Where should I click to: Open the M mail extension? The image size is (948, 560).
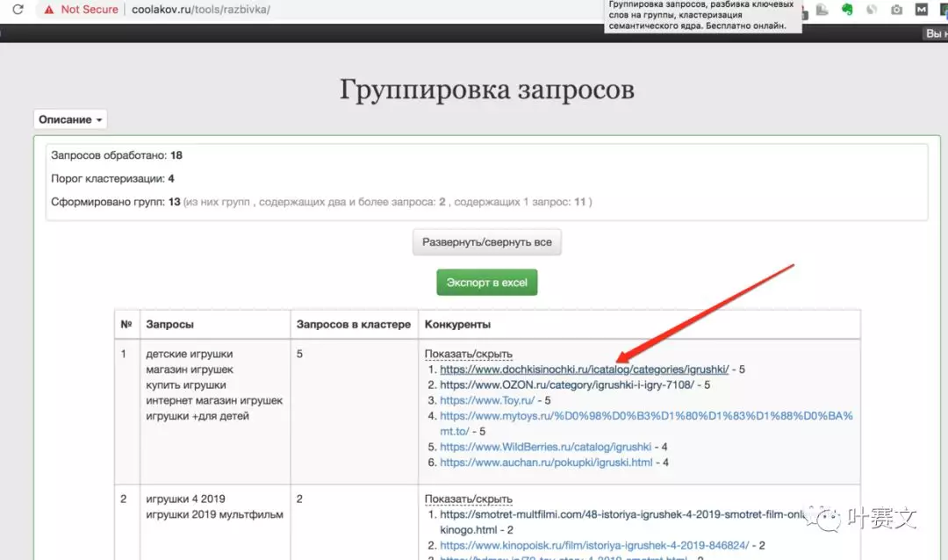coord(923,9)
